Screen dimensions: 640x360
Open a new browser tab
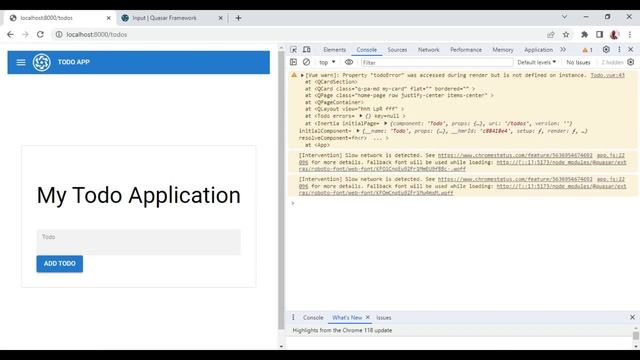(x=238, y=18)
